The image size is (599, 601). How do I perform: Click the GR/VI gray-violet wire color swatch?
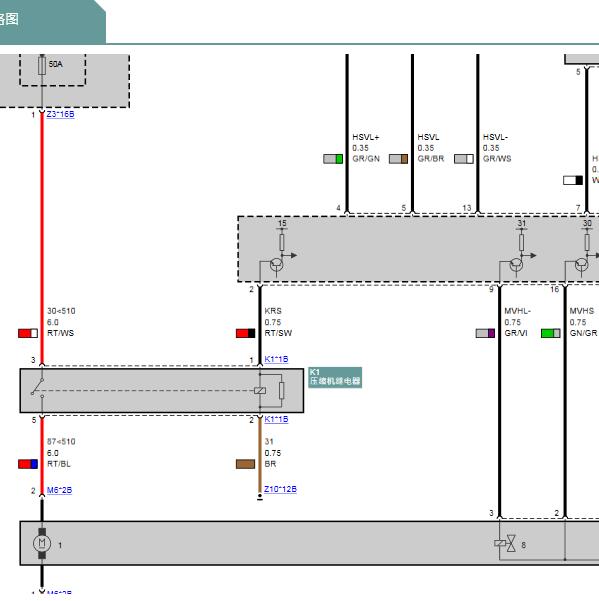point(486,333)
